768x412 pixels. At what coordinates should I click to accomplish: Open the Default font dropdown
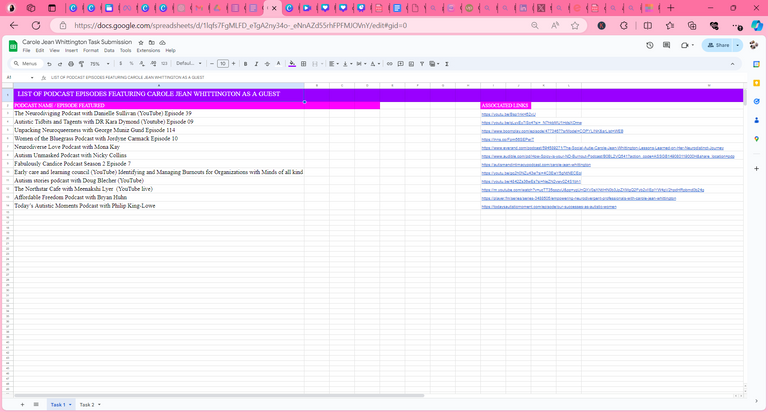pyautogui.click(x=189, y=64)
